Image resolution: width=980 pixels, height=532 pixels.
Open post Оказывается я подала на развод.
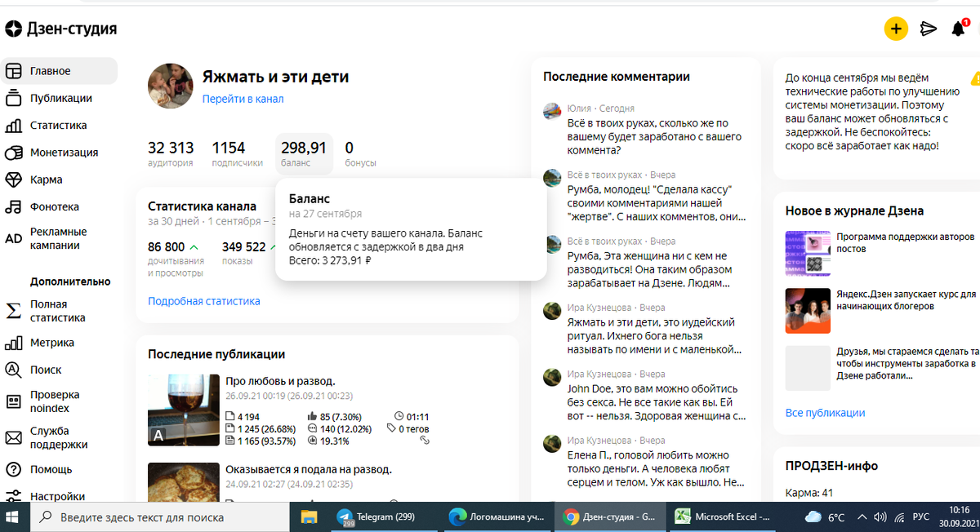click(309, 469)
